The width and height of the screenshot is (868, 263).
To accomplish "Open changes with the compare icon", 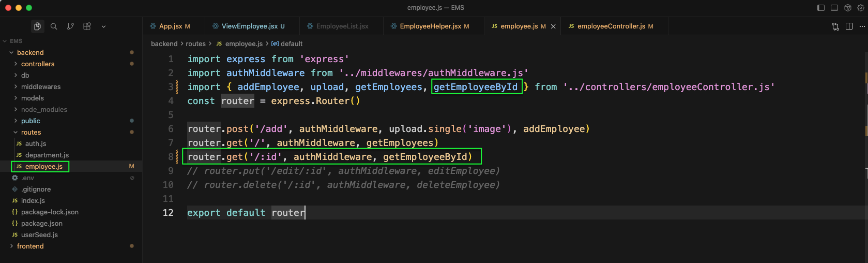I will (835, 26).
